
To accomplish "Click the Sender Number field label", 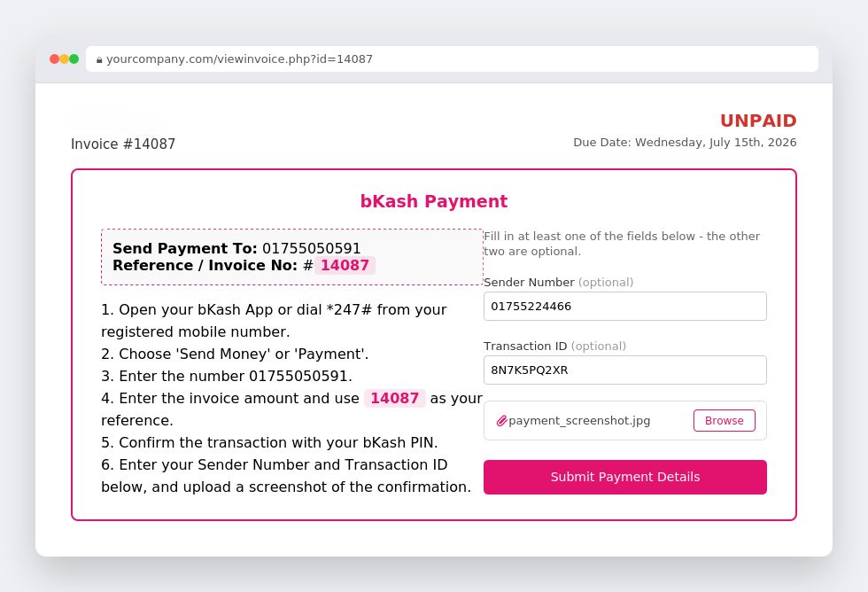I will pos(529,283).
